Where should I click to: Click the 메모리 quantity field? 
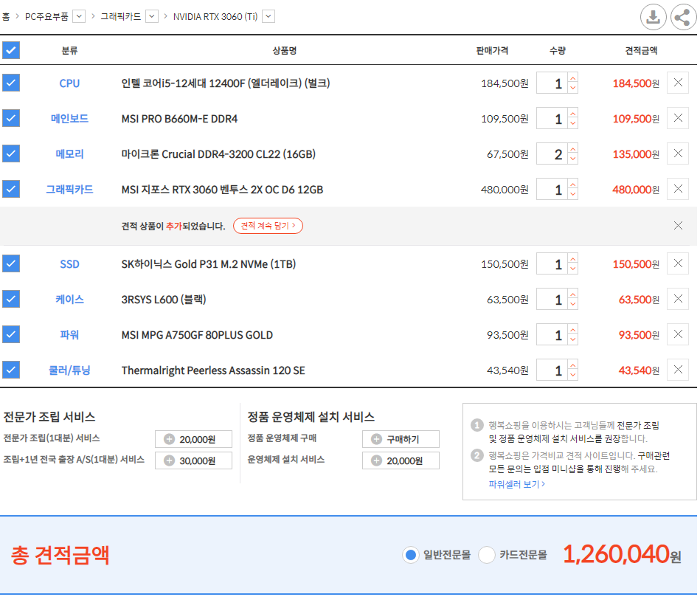pos(552,154)
